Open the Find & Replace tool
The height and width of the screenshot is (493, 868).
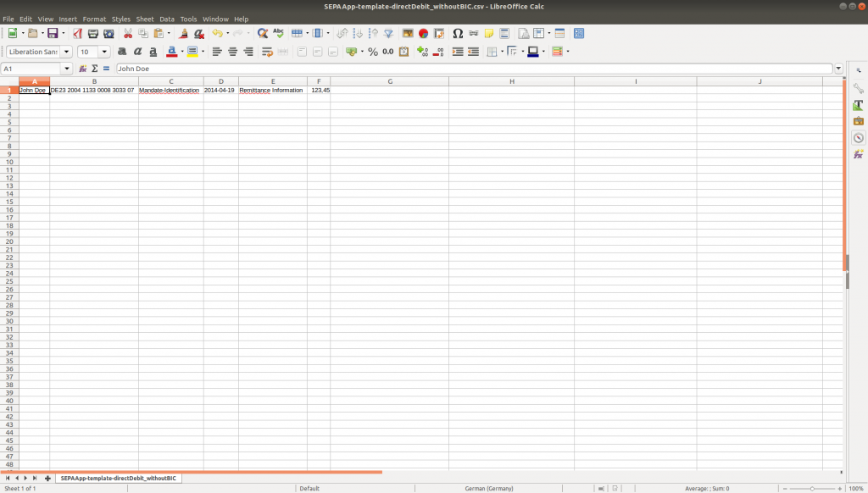click(263, 34)
